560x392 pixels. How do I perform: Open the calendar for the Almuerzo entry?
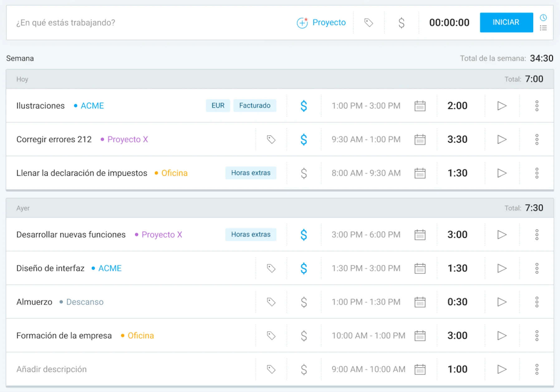point(420,302)
